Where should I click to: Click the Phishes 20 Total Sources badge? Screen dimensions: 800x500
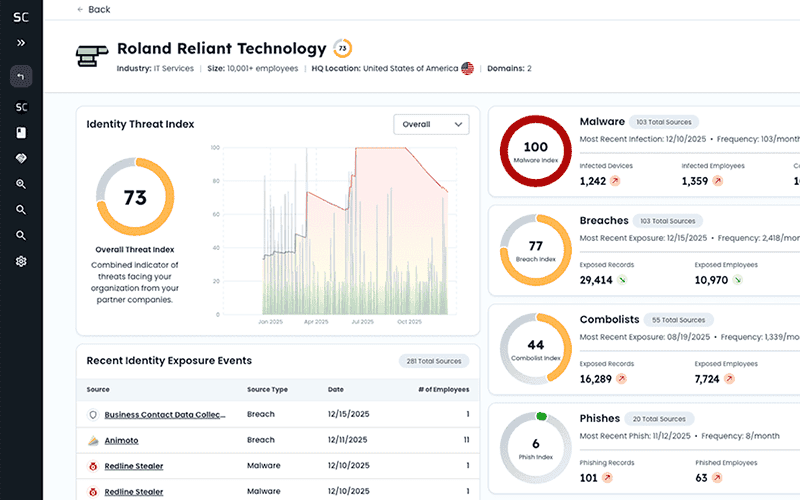pos(659,419)
